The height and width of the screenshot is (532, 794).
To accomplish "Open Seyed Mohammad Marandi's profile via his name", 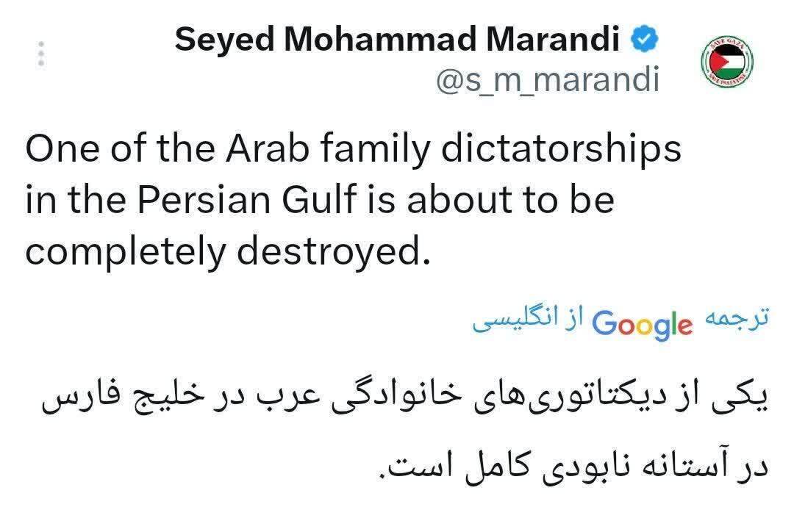I will [395, 40].
